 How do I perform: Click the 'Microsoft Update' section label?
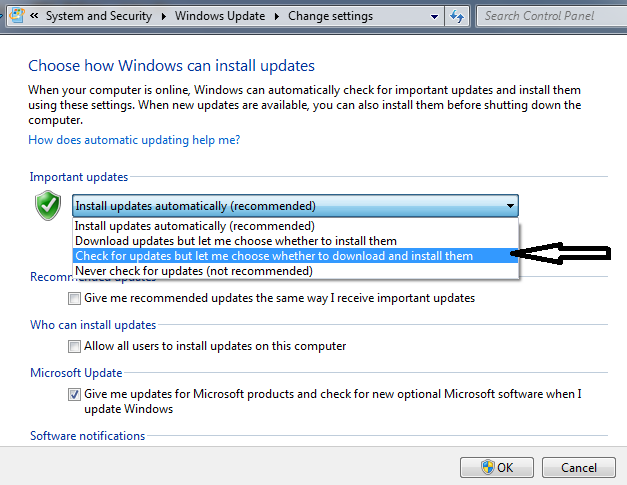[76, 373]
